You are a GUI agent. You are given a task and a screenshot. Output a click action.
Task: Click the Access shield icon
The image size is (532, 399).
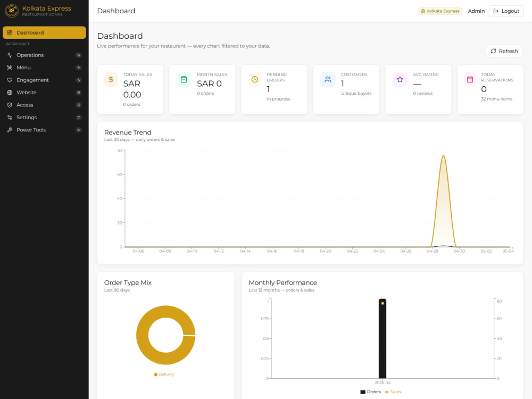click(x=10, y=105)
